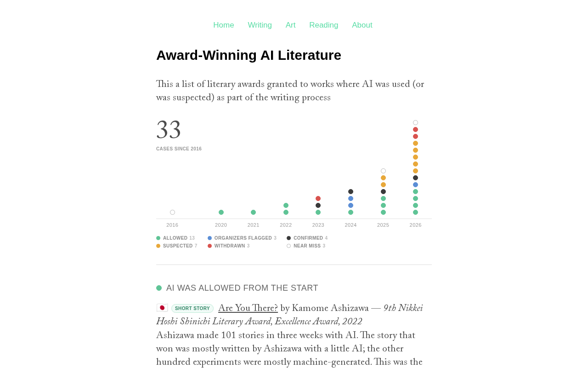Click the 2016 near-miss dot on chart
The height and width of the screenshot is (368, 588).
[x=172, y=213]
